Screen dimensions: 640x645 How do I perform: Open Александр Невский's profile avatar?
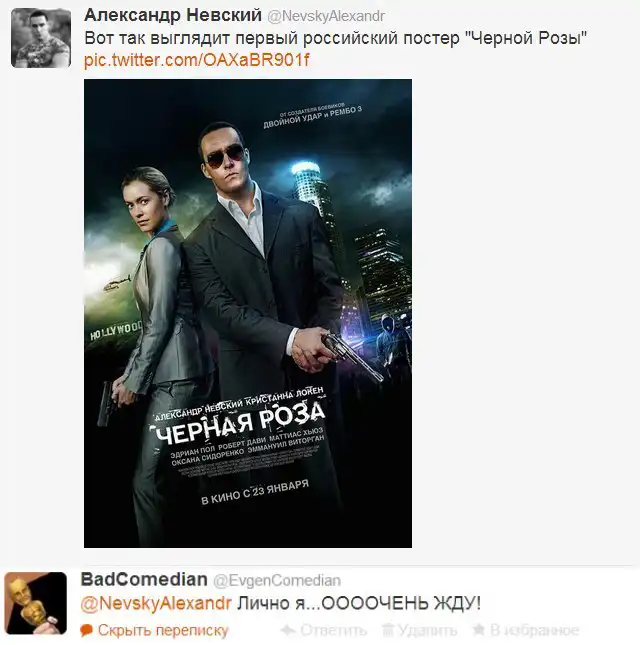[40, 38]
